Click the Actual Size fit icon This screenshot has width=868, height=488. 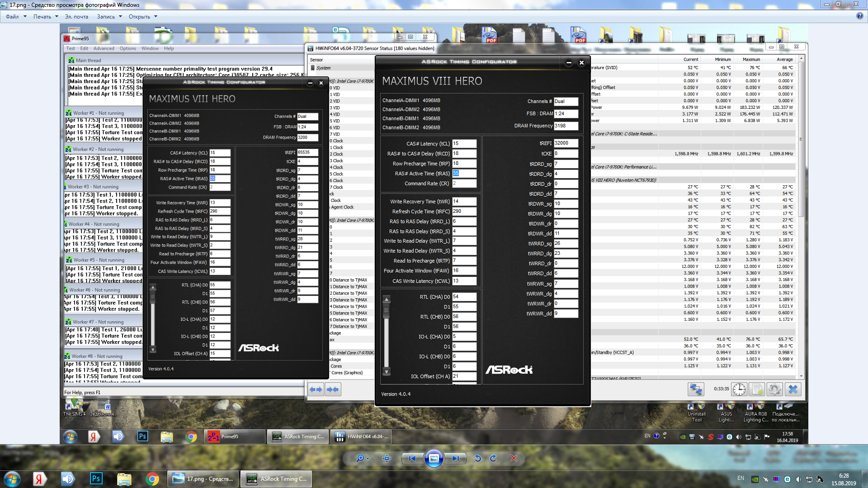387,458
